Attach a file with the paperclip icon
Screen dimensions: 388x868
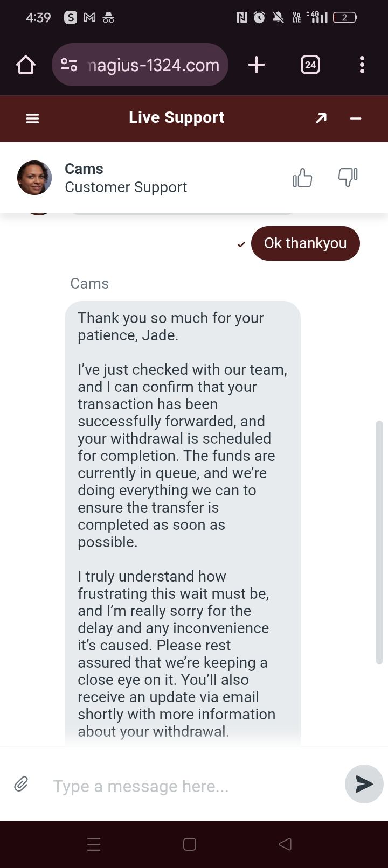[21, 784]
